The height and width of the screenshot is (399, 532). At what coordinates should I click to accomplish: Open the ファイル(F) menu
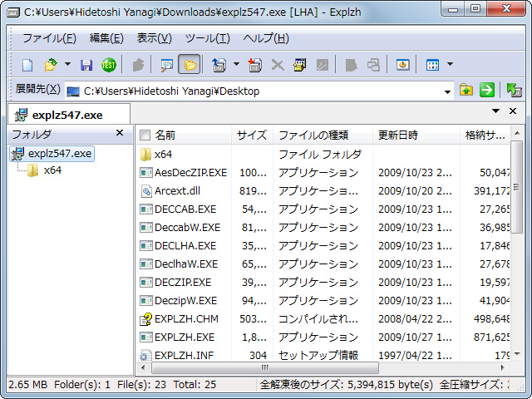click(50, 38)
